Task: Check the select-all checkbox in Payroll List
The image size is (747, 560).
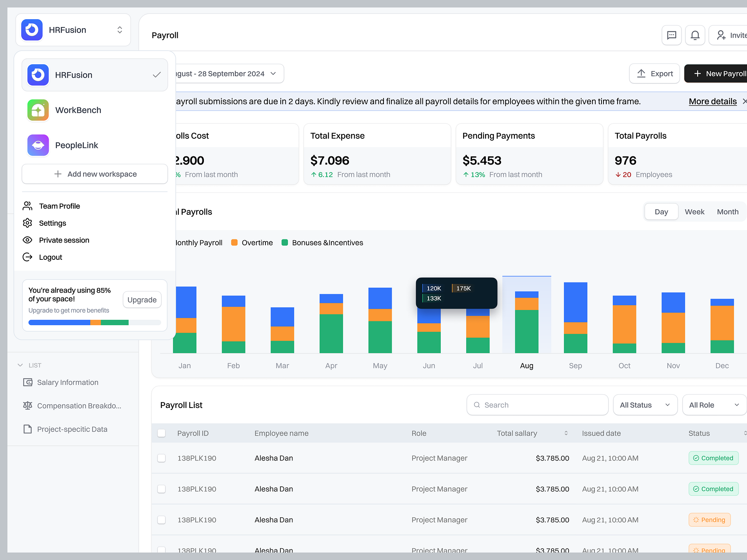Action: pyautogui.click(x=161, y=433)
